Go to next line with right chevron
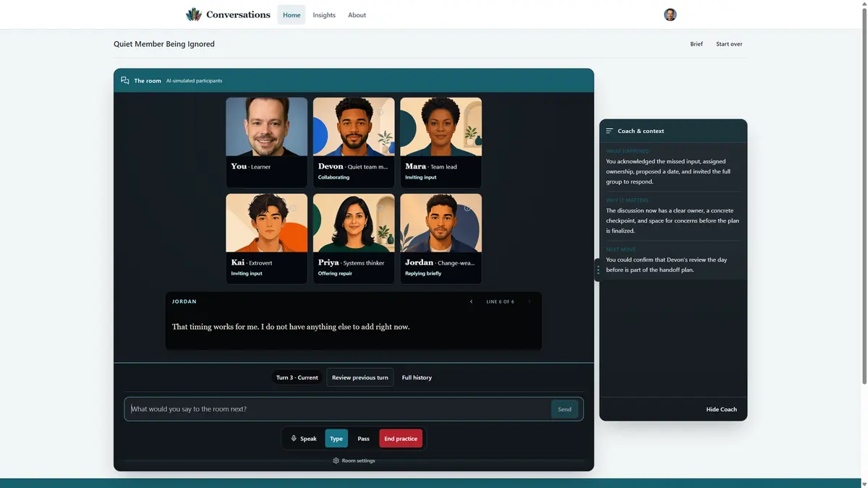868x488 pixels. point(529,301)
